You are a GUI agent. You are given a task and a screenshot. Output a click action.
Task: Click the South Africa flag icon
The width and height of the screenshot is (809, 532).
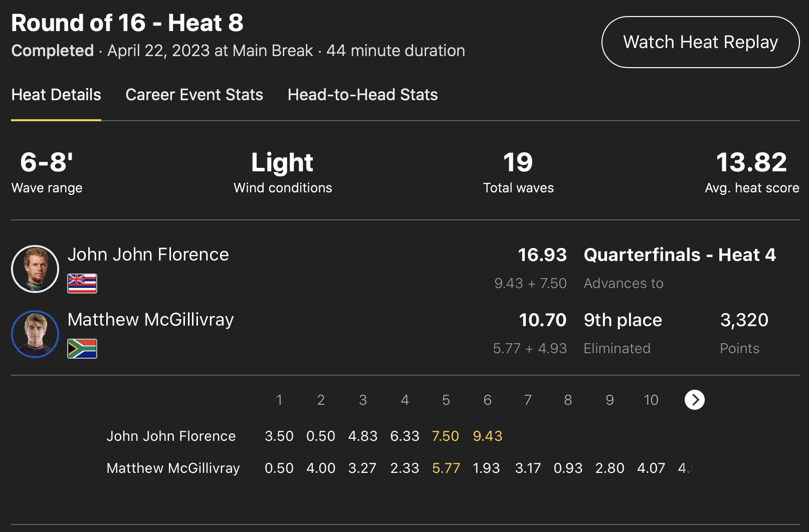pyautogui.click(x=82, y=349)
